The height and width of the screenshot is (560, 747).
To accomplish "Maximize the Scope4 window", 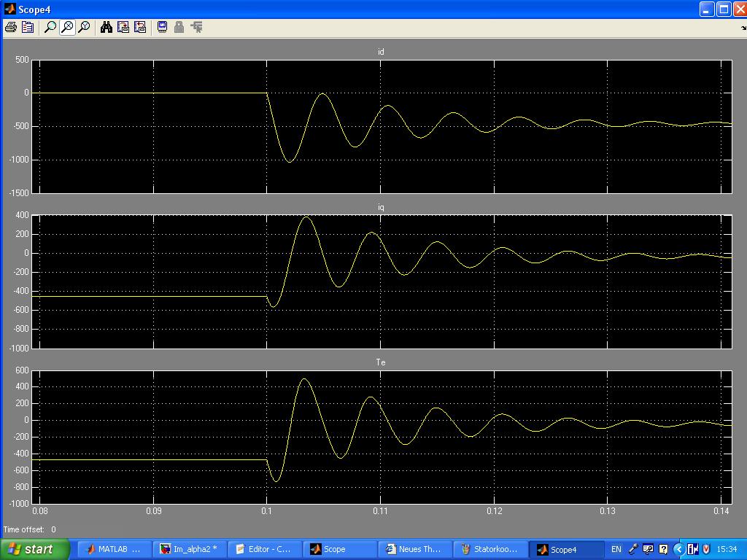I will tap(723, 9).
